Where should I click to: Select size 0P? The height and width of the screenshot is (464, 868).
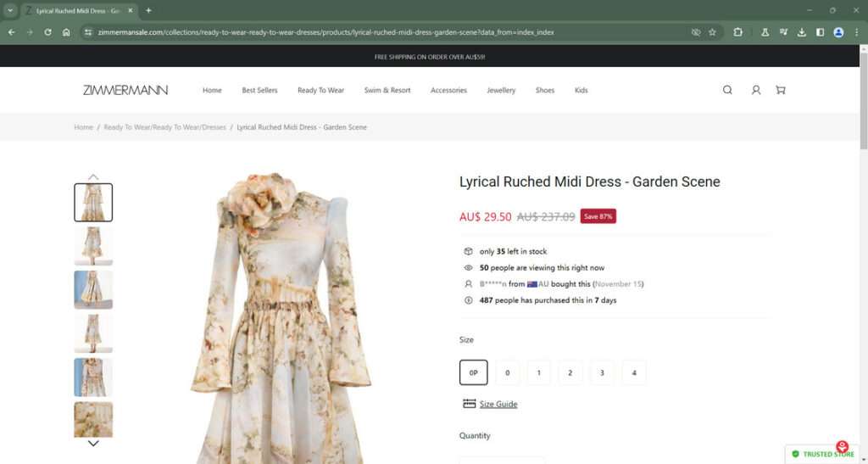click(x=473, y=372)
